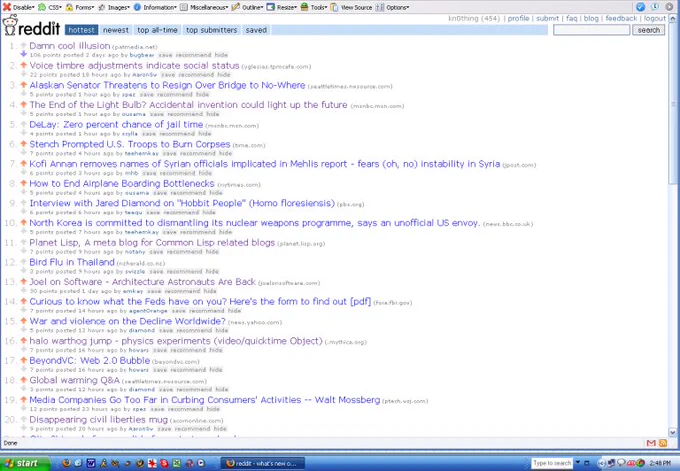Open the Tools dropdown menu
The height and width of the screenshot is (471, 680).
pos(314,7)
